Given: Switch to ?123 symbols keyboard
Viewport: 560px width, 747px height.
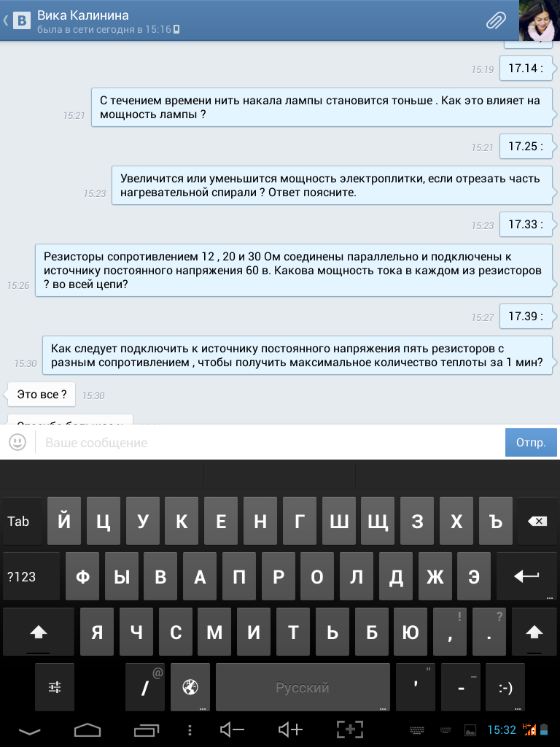Looking at the screenshot, I should coord(31,576).
